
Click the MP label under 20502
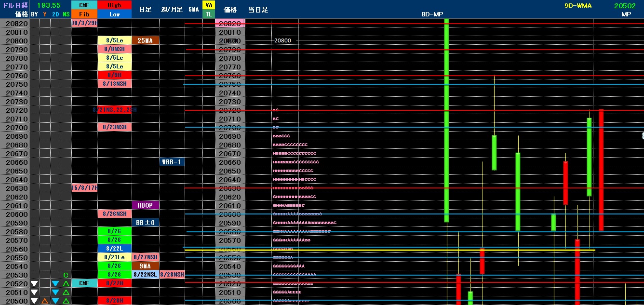coord(626,14)
